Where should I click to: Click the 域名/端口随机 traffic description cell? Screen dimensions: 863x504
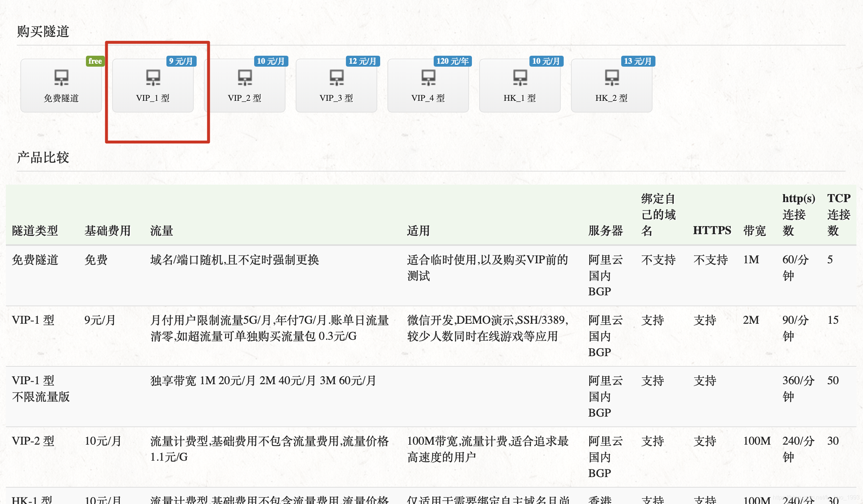(235, 260)
